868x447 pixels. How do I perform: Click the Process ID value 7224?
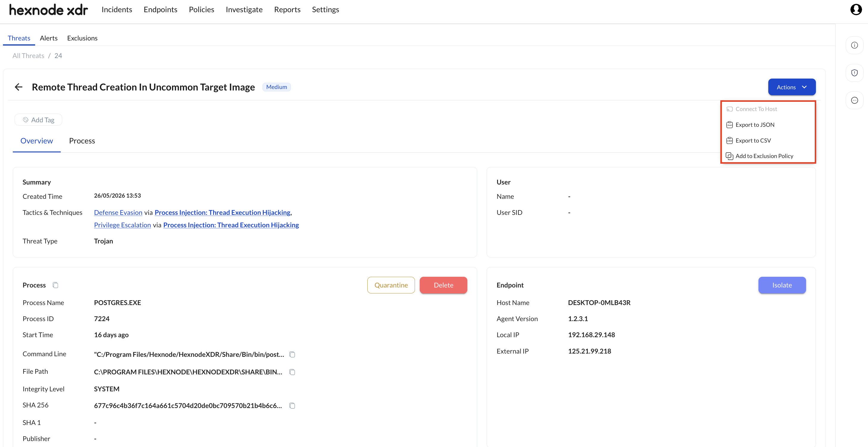(102, 319)
